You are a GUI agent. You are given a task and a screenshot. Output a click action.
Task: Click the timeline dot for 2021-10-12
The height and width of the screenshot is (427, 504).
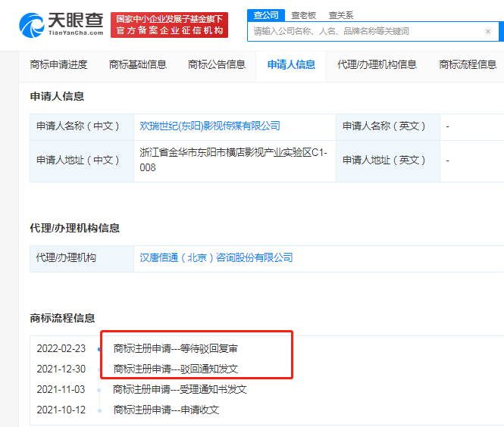[x=99, y=410]
